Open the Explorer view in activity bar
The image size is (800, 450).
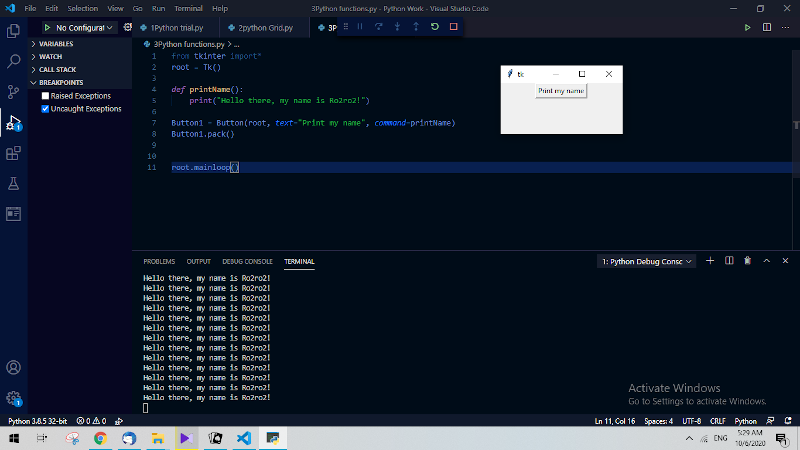click(x=13, y=31)
